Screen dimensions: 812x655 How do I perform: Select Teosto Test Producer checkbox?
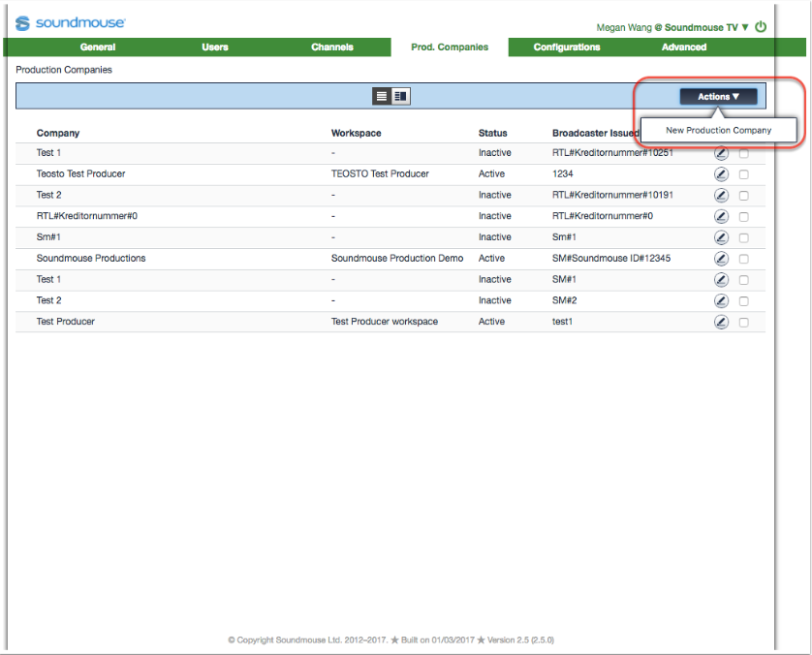(x=743, y=174)
